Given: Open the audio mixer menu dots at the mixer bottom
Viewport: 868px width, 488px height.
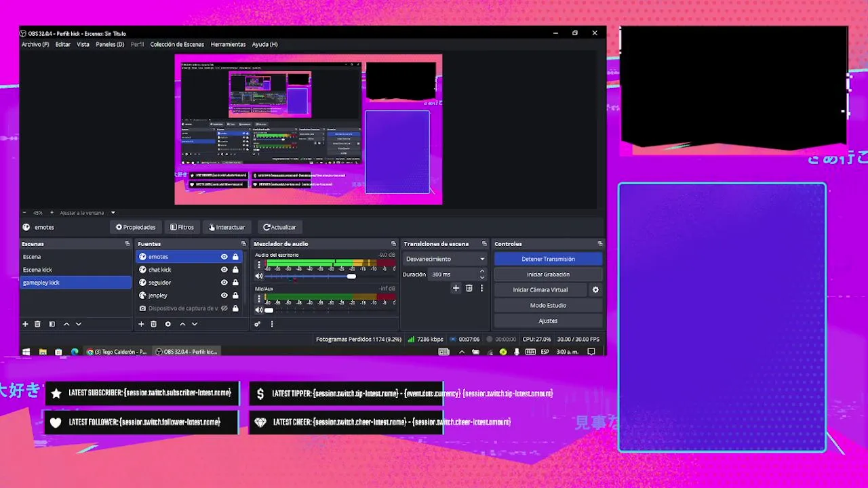Looking at the screenshot, I should tap(272, 324).
